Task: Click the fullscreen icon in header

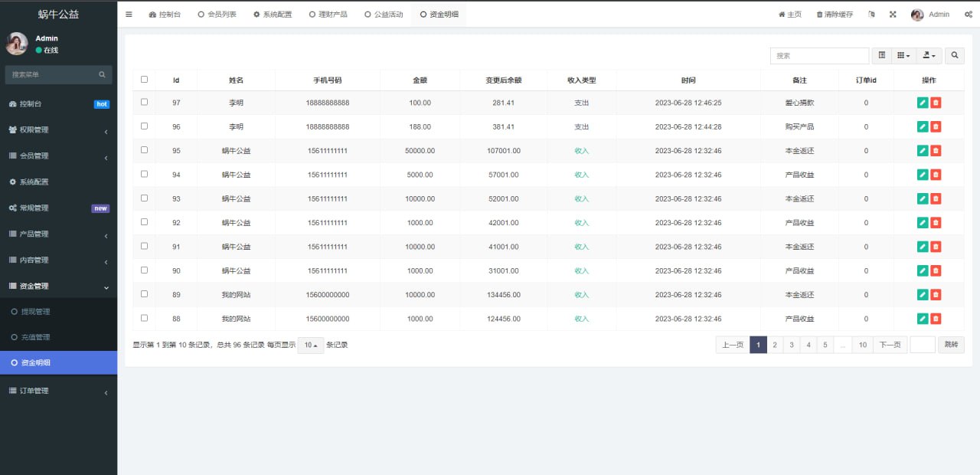Action: [x=893, y=15]
